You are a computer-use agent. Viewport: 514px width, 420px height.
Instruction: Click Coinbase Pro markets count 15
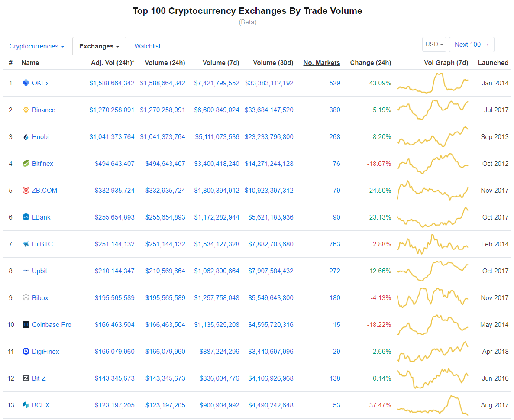tap(336, 325)
